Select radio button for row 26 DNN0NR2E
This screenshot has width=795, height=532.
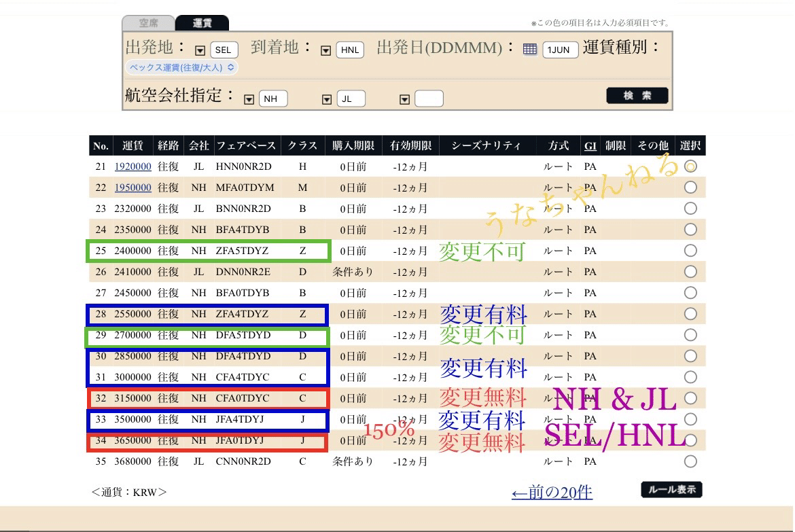click(690, 272)
